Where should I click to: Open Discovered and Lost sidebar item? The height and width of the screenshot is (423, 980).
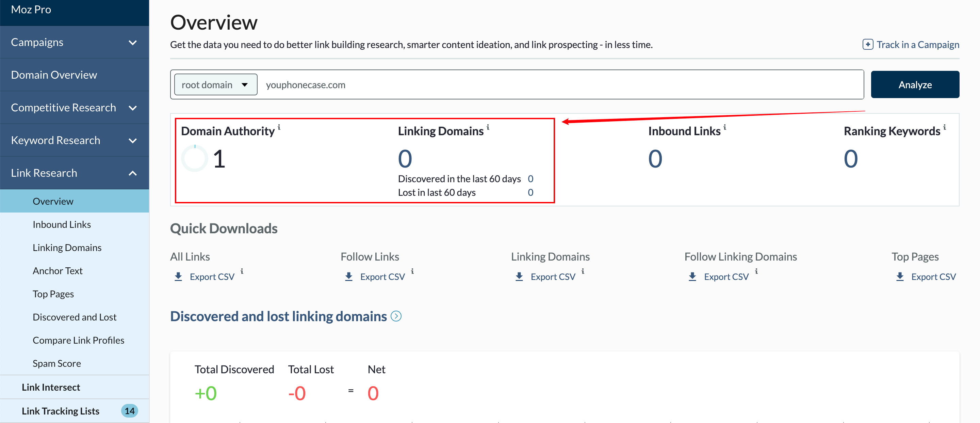75,317
